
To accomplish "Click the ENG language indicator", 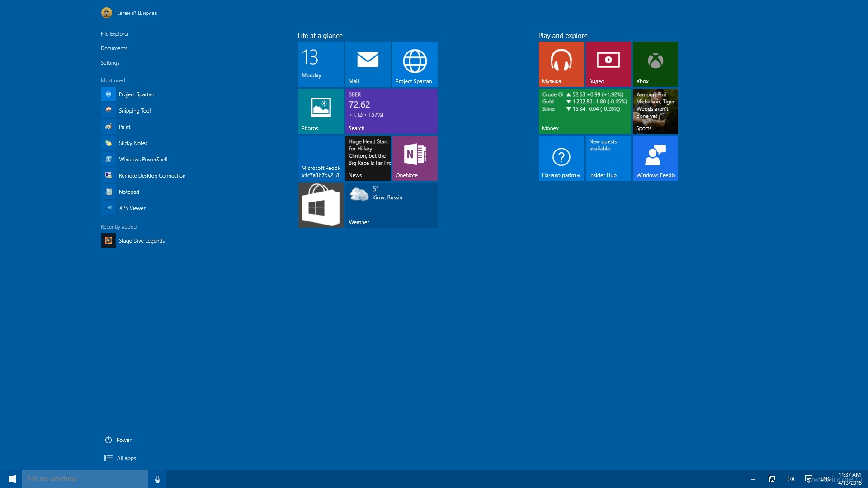I will tap(826, 479).
